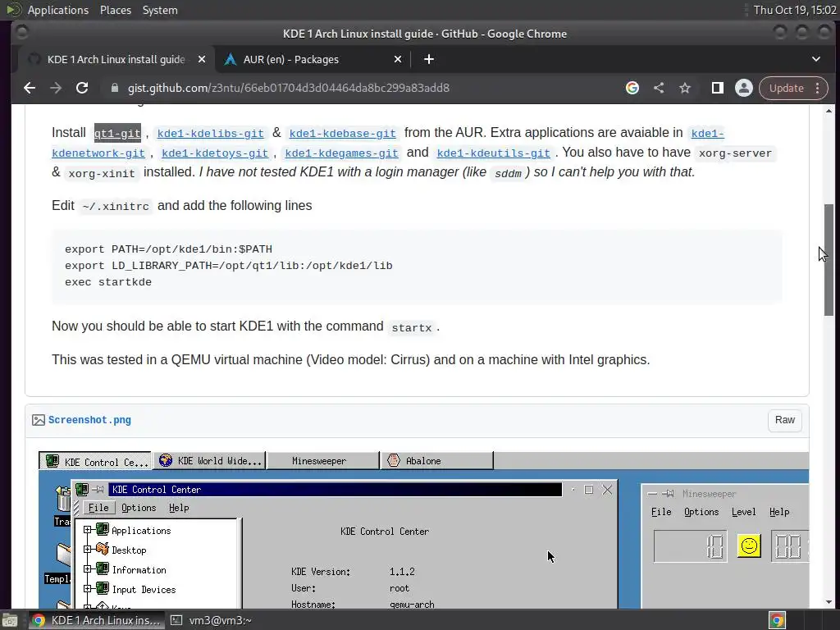The image size is (840, 630).
Task: Click the code block with export PATH
Action: (x=417, y=267)
